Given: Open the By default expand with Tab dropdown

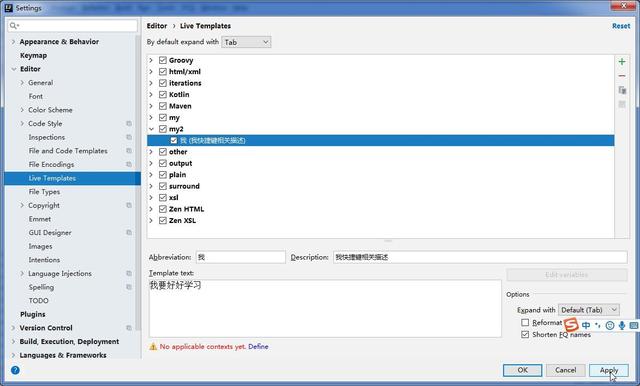Looking at the screenshot, I should [246, 42].
